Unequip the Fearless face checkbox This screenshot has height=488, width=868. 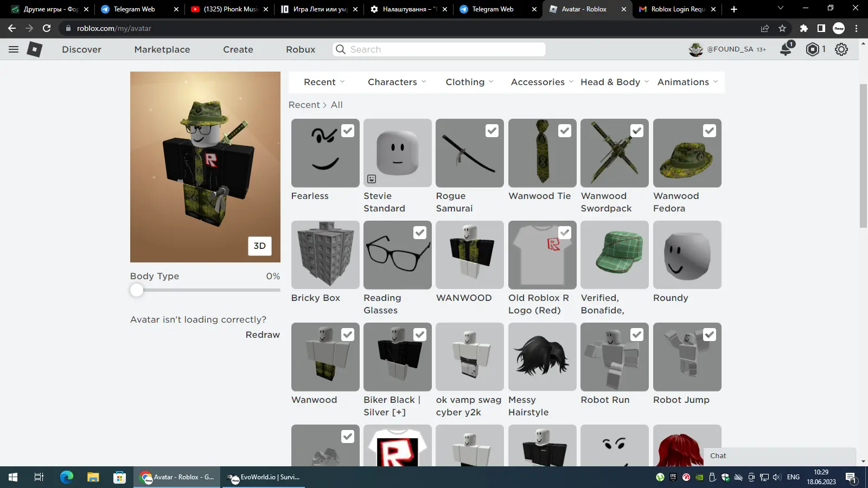coord(348,131)
